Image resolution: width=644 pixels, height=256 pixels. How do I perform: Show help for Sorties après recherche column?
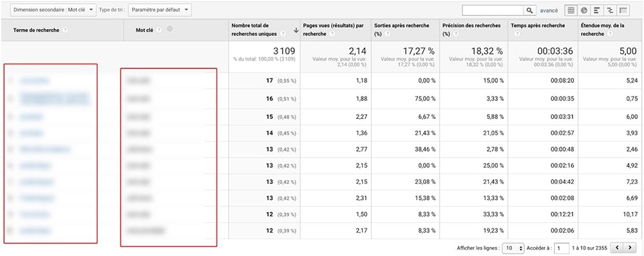[x=387, y=34]
